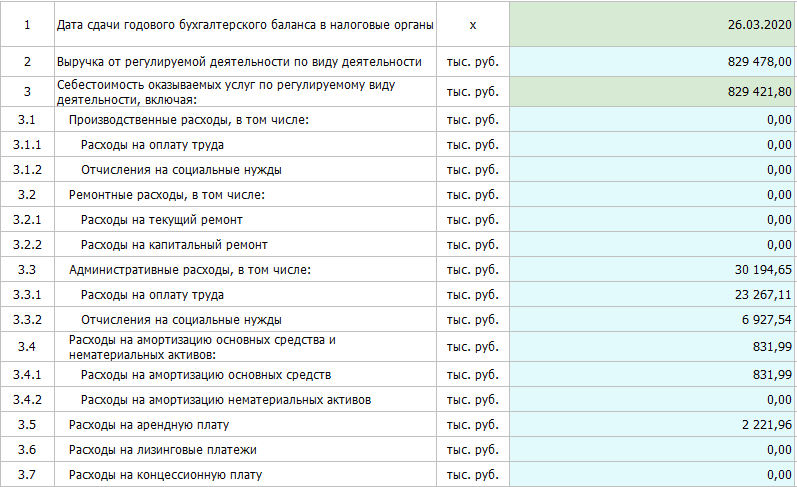Click 'тыс. руб.' unit in row 3.5
Screen dimensions: 797x487
(473, 424)
